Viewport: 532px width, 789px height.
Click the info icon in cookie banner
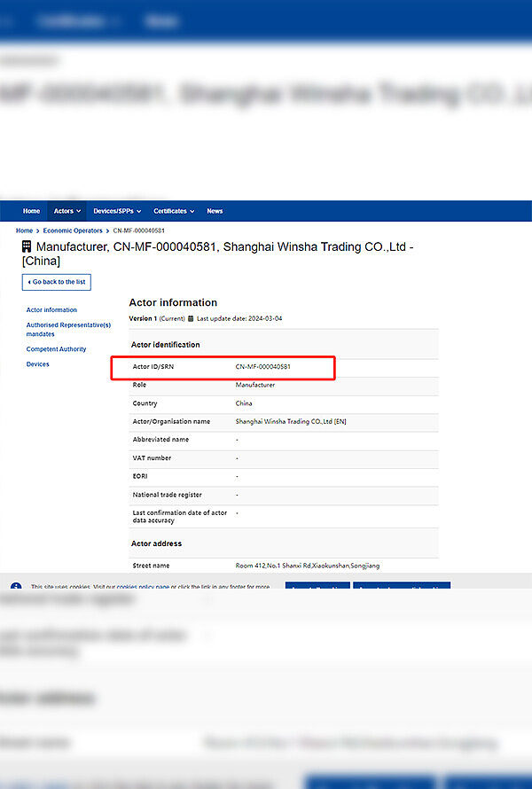coord(16,587)
